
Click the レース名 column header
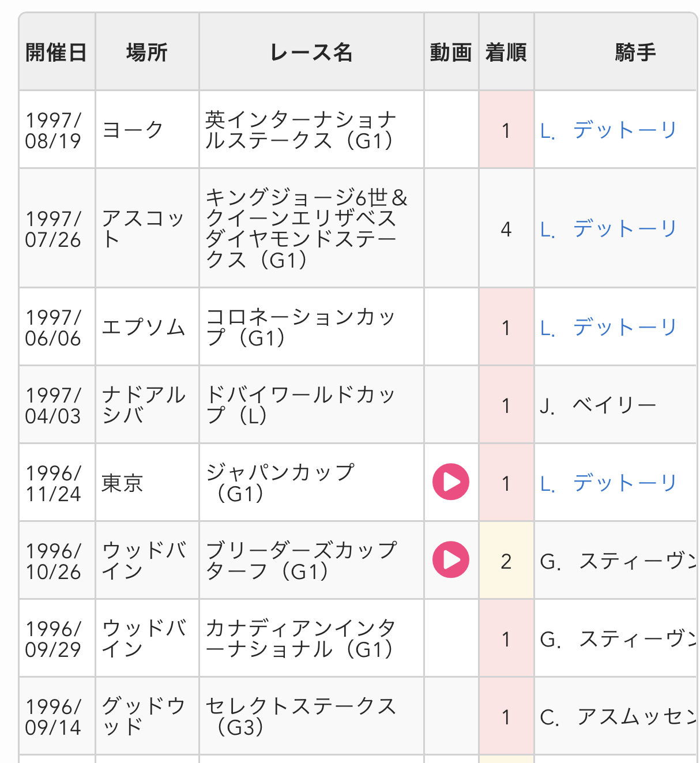[311, 52]
